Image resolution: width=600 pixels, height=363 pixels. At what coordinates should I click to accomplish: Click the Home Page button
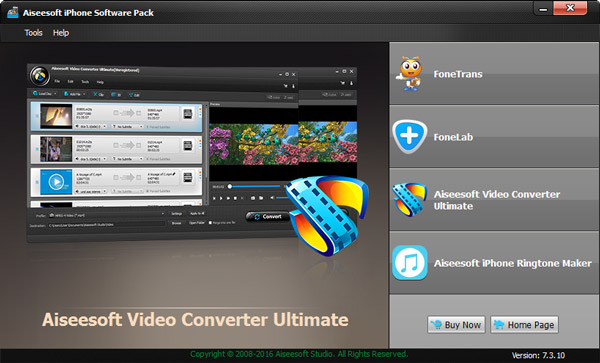[x=524, y=325]
